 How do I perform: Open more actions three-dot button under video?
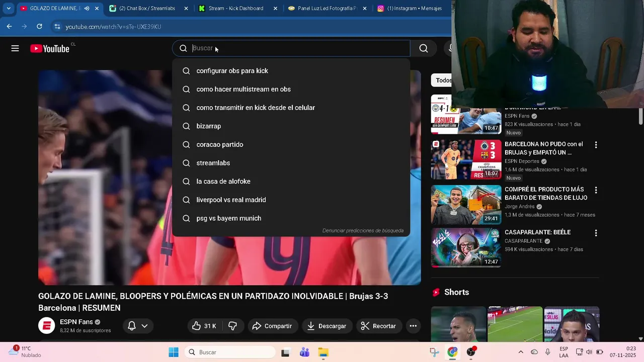(413, 326)
